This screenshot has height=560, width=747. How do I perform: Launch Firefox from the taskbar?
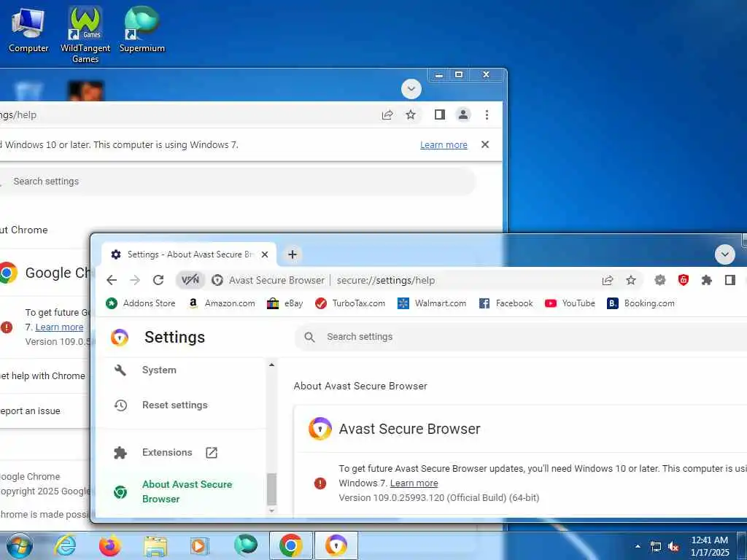coord(109,545)
